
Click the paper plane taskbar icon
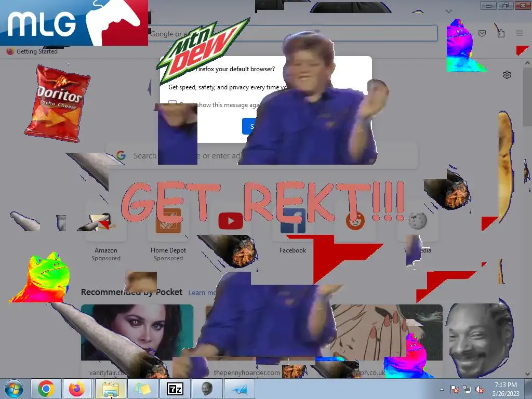click(240, 389)
